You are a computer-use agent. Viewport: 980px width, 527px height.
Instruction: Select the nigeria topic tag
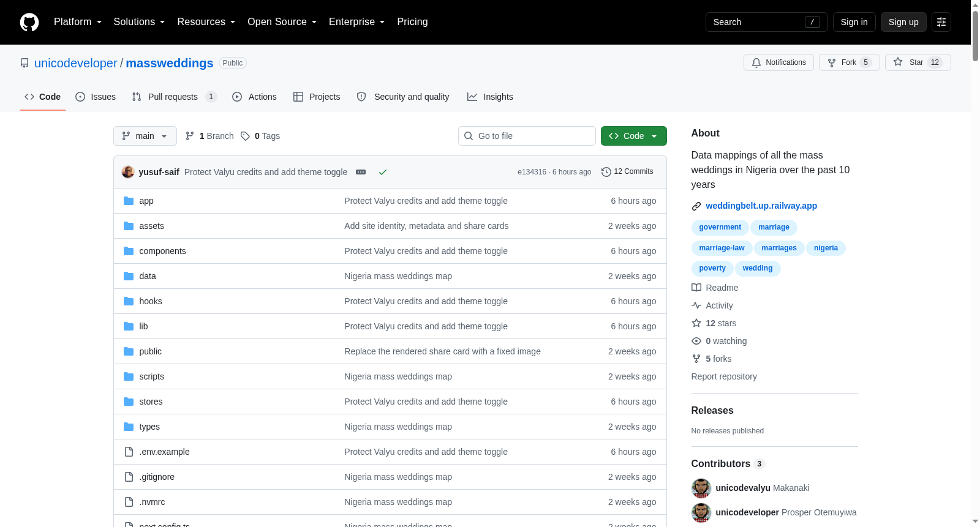click(826, 248)
